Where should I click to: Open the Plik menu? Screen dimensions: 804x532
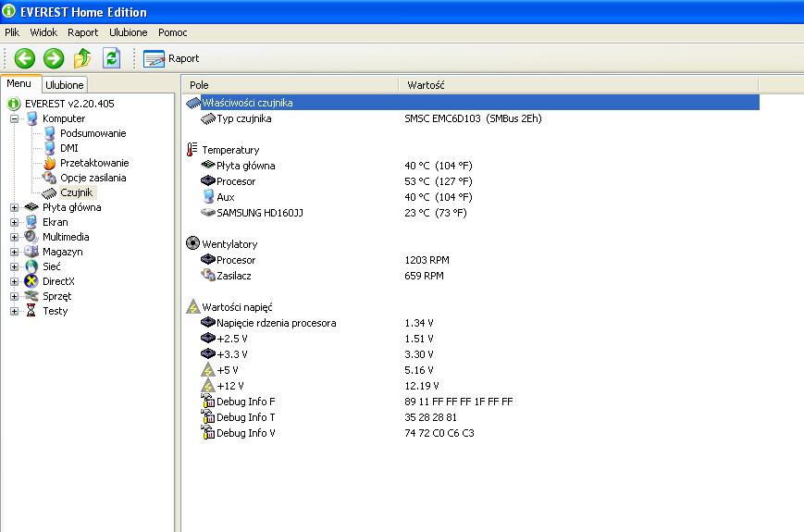point(12,32)
